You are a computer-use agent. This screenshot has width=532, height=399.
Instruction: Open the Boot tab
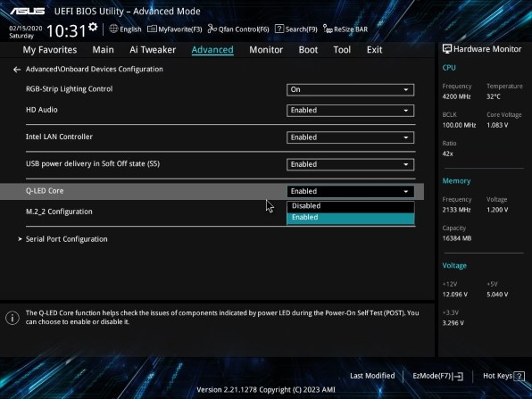[x=308, y=50]
